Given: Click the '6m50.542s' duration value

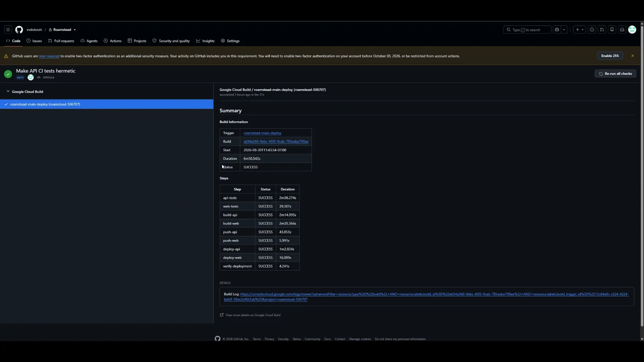Looking at the screenshot, I should click(252, 159).
